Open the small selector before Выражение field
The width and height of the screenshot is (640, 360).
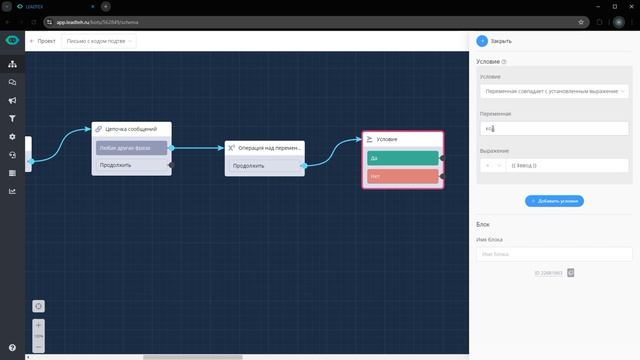(x=493, y=166)
